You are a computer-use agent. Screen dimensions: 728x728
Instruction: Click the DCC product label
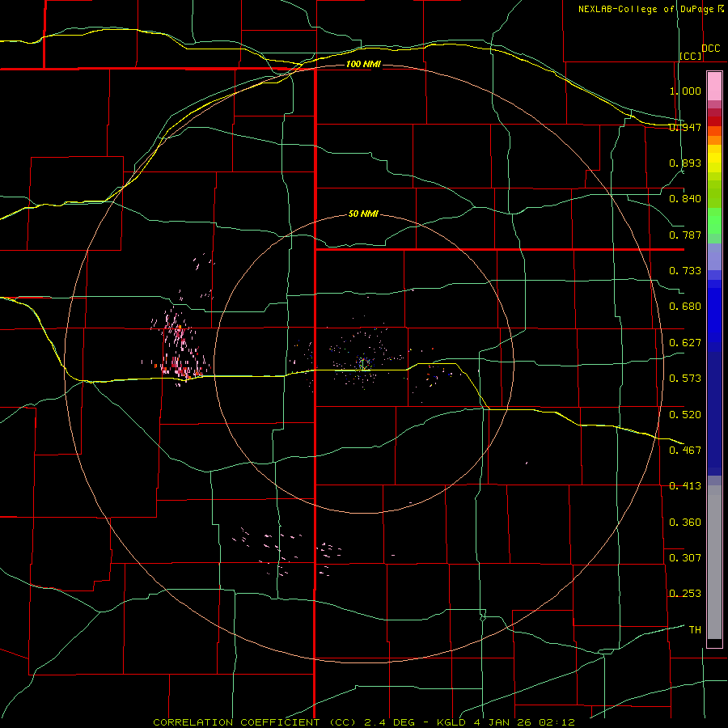pyautogui.click(x=710, y=49)
